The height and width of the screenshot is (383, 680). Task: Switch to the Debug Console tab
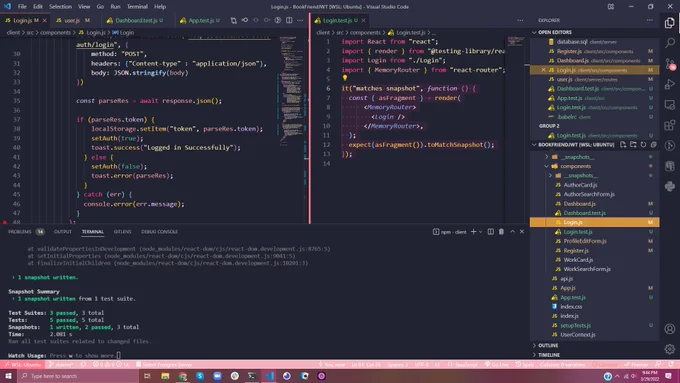(159, 232)
